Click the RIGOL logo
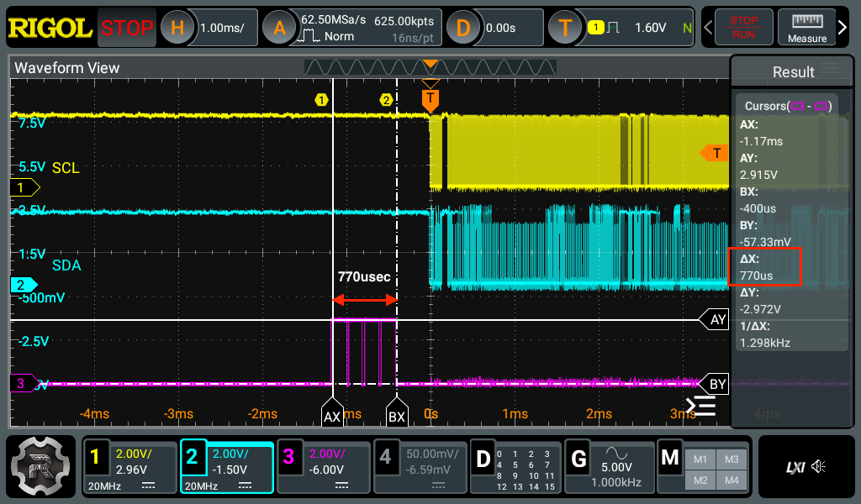The width and height of the screenshot is (861, 504). pos(50,28)
